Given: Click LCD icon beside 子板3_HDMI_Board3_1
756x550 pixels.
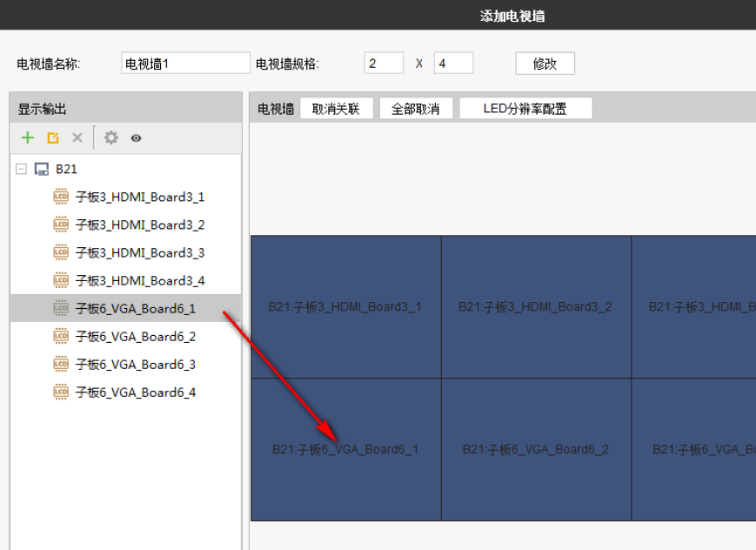Looking at the screenshot, I should (61, 197).
